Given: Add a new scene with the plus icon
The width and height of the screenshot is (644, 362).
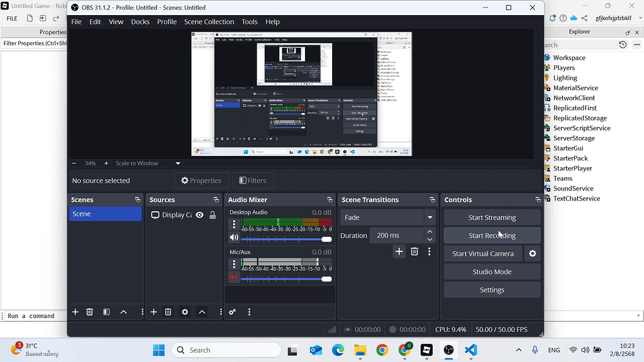Looking at the screenshot, I should 75,312.
